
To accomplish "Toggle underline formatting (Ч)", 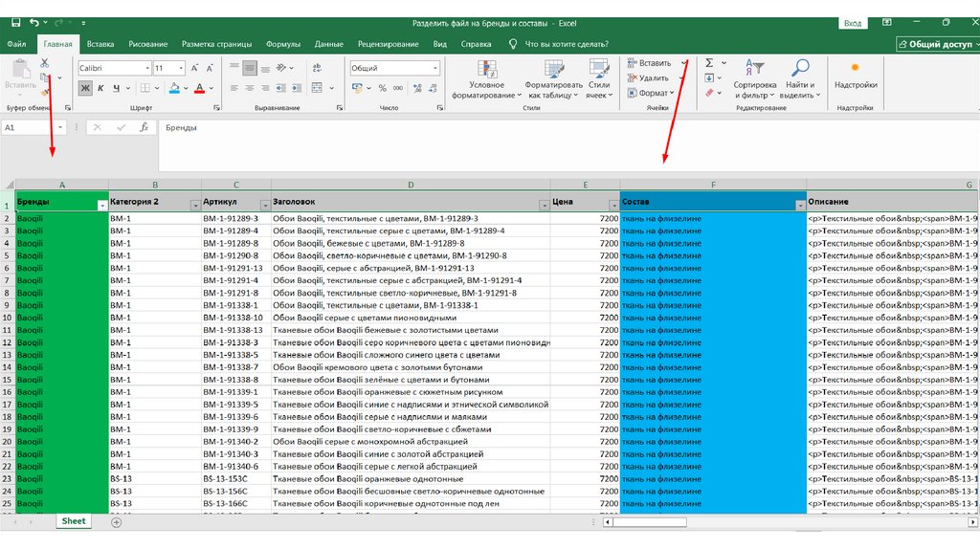I will (116, 88).
